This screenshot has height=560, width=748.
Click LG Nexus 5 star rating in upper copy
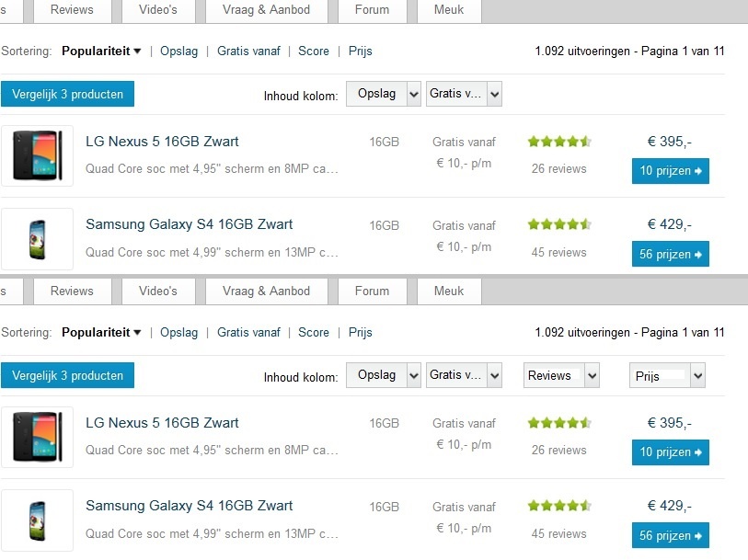(559, 142)
